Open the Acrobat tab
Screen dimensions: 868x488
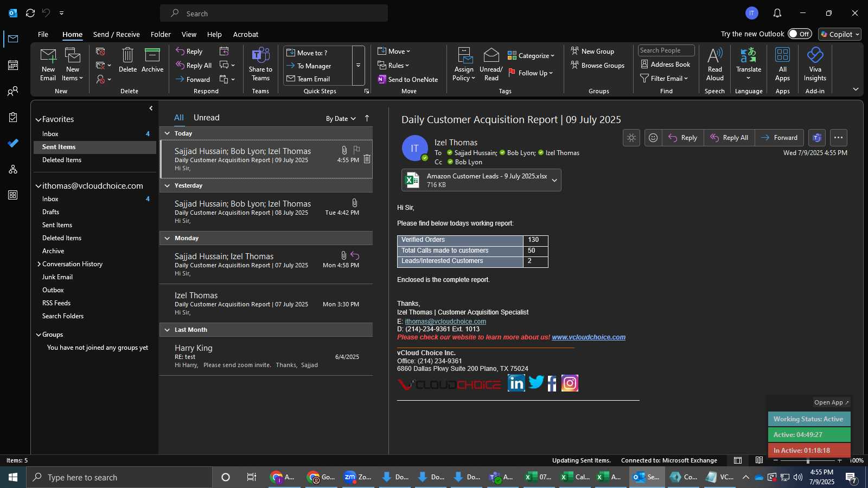tap(246, 34)
